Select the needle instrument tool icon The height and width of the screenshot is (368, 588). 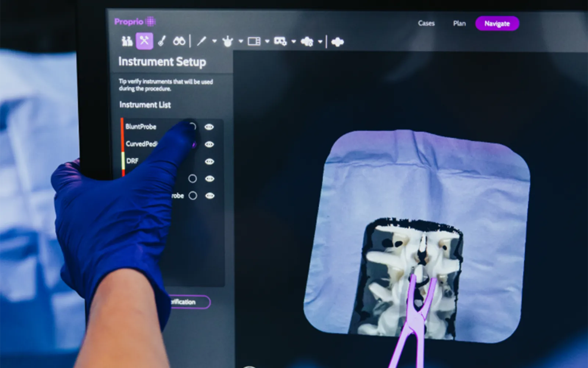(x=201, y=41)
